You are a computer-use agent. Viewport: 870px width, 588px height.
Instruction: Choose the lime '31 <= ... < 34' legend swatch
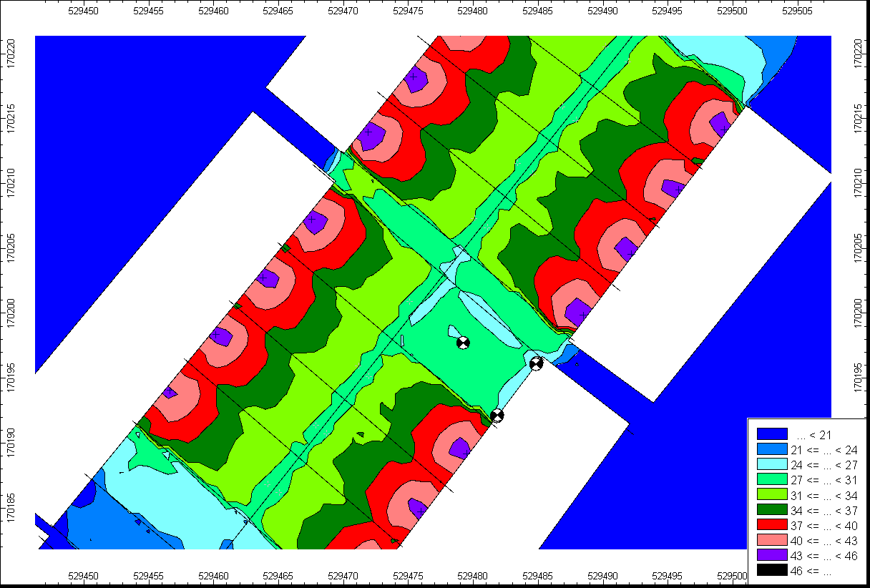(x=772, y=495)
